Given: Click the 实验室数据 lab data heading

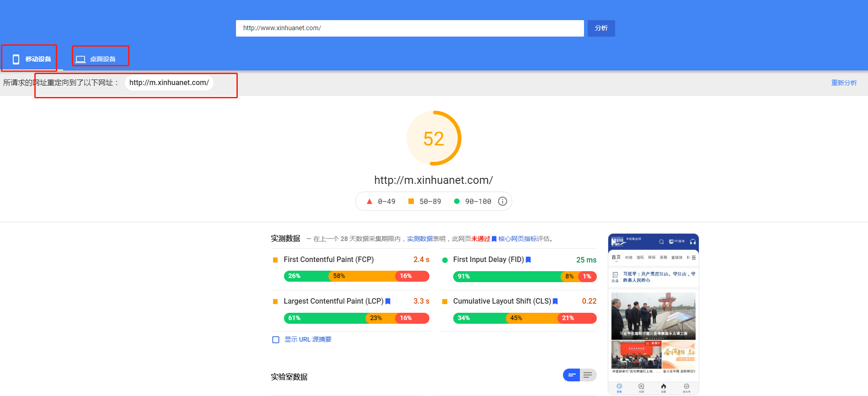Looking at the screenshot, I should tap(289, 377).
